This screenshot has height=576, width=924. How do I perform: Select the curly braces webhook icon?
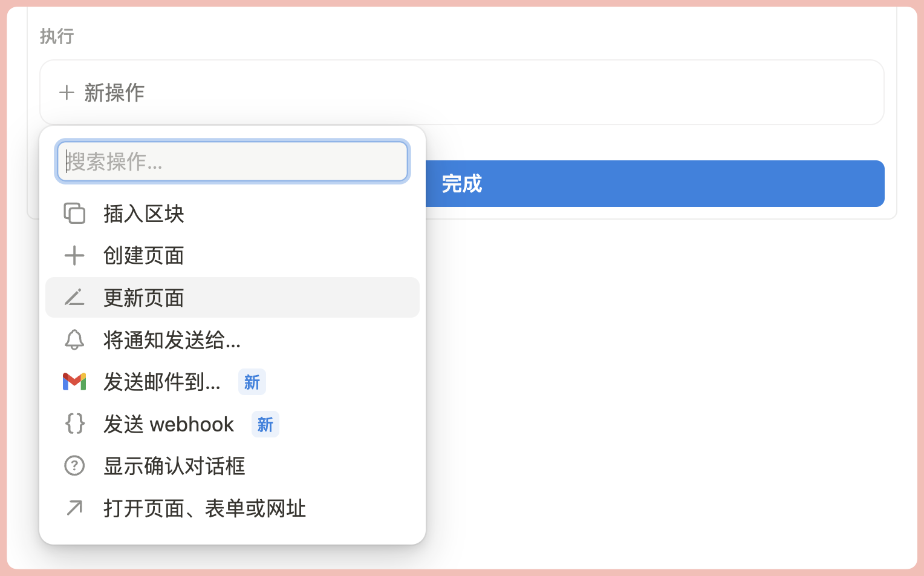pos(74,424)
